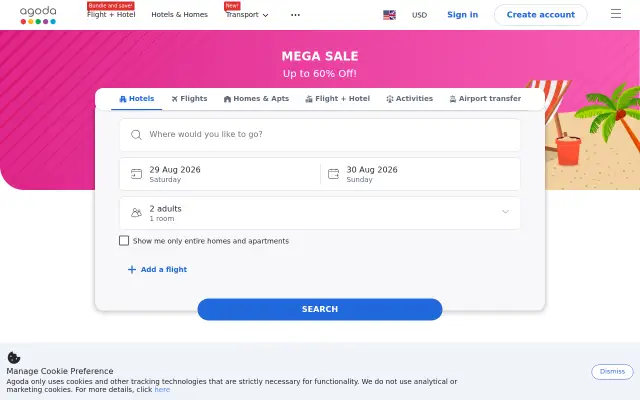Click the search magnifier icon
The width and height of the screenshot is (640, 400).
tap(136, 135)
